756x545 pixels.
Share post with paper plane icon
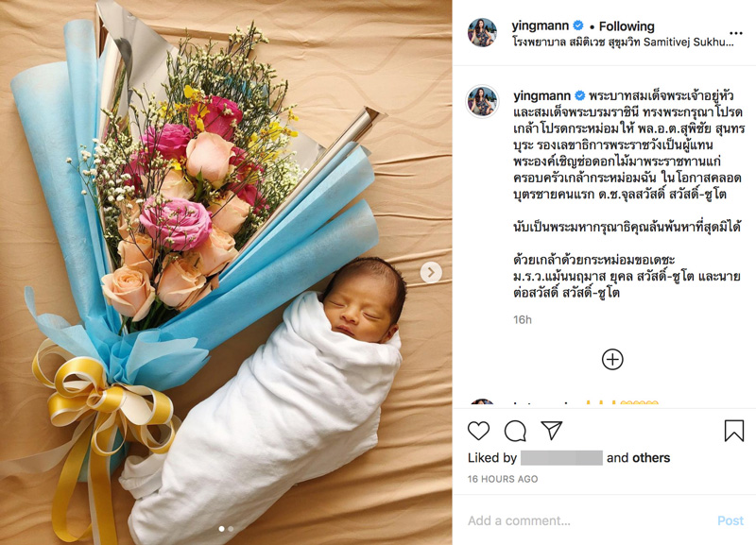point(552,430)
